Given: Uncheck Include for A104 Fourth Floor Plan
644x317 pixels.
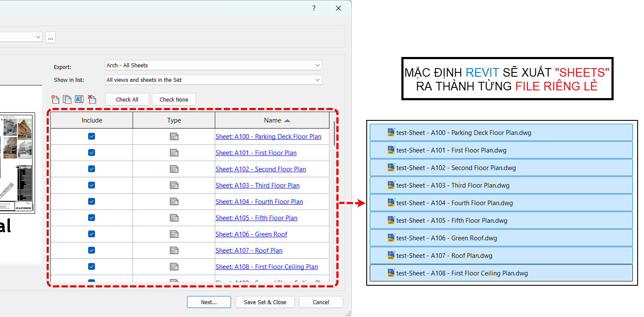Looking at the screenshot, I should [x=92, y=201].
